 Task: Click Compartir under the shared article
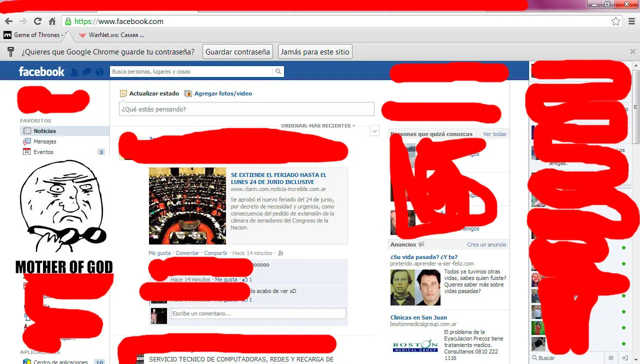click(x=216, y=253)
